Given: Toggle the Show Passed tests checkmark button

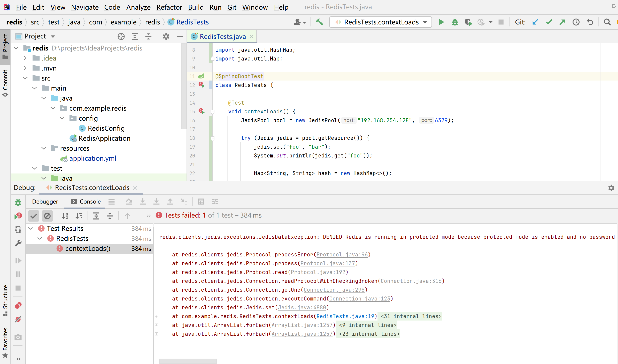Looking at the screenshot, I should click(x=34, y=216).
